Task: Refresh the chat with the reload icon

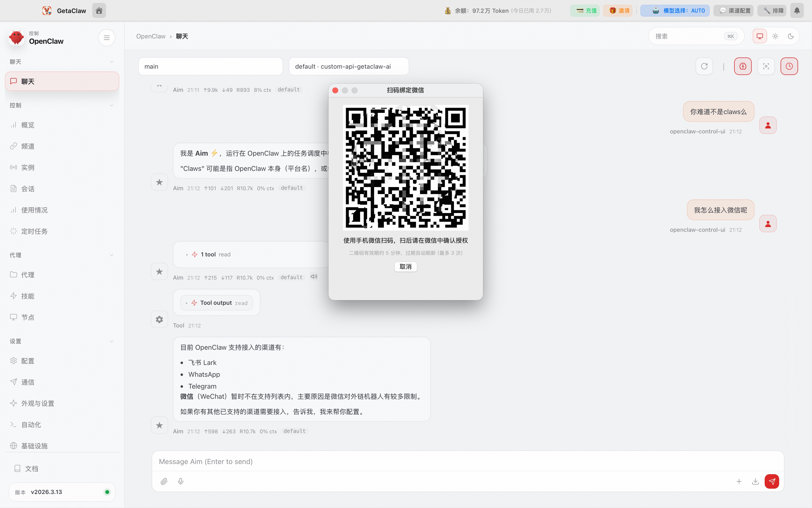Action: point(704,66)
